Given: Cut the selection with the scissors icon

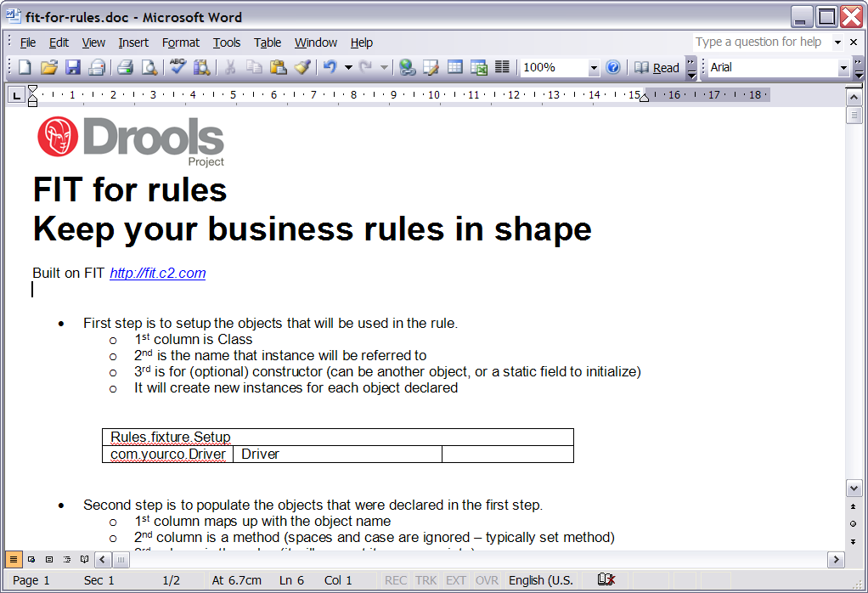Looking at the screenshot, I should (229, 68).
